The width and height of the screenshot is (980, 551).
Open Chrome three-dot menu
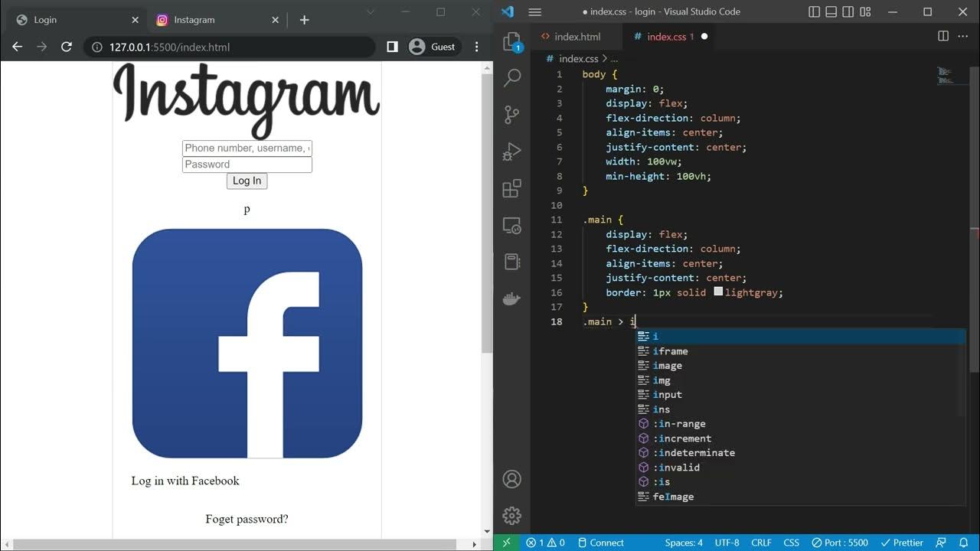tap(477, 47)
